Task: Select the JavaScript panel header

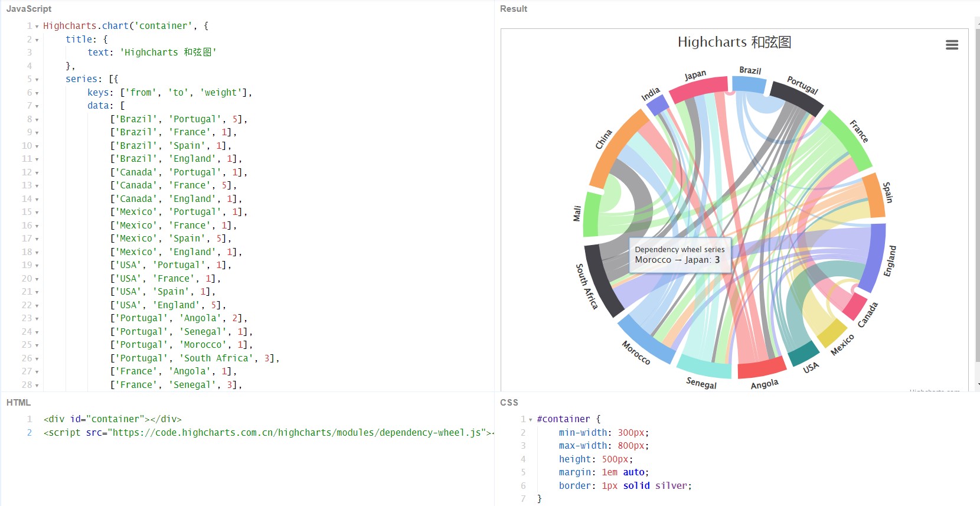Action: (x=29, y=9)
